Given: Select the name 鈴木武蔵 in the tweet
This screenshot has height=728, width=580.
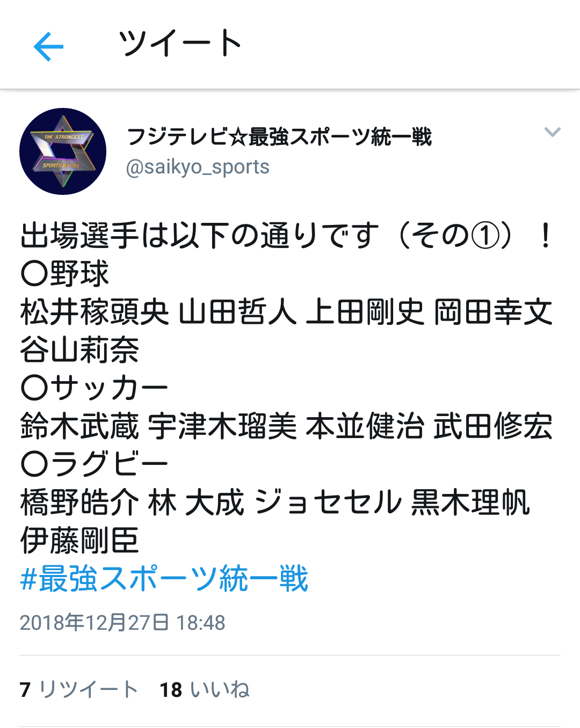Looking at the screenshot, I should (79, 426).
